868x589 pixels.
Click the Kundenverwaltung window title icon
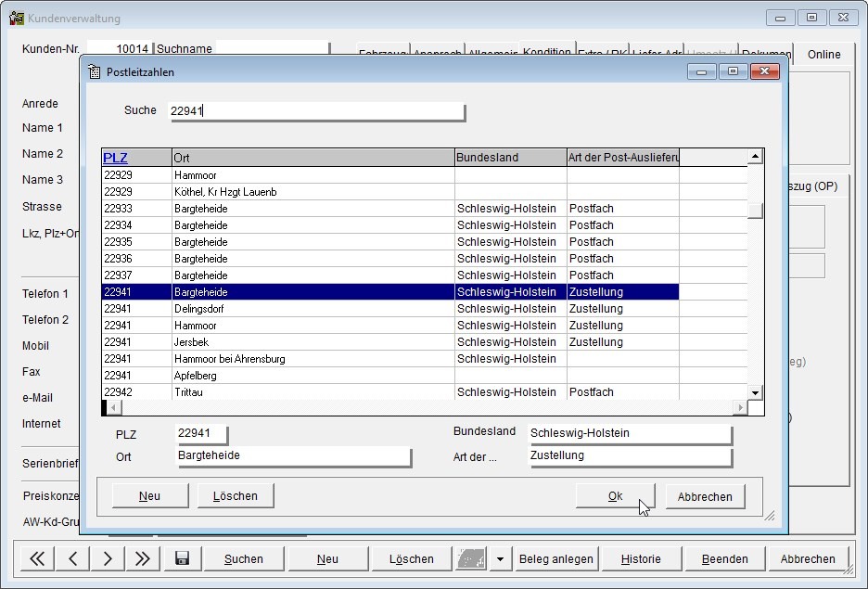17,18
